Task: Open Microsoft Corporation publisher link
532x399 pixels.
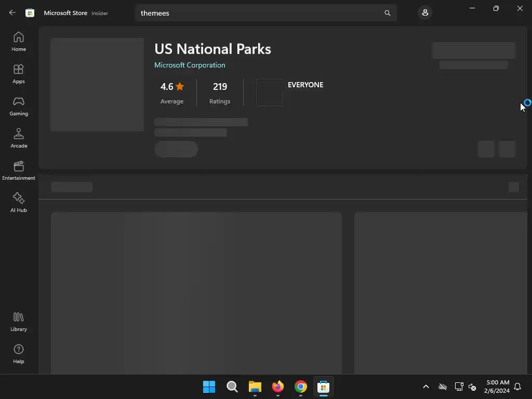Action: pyautogui.click(x=190, y=65)
